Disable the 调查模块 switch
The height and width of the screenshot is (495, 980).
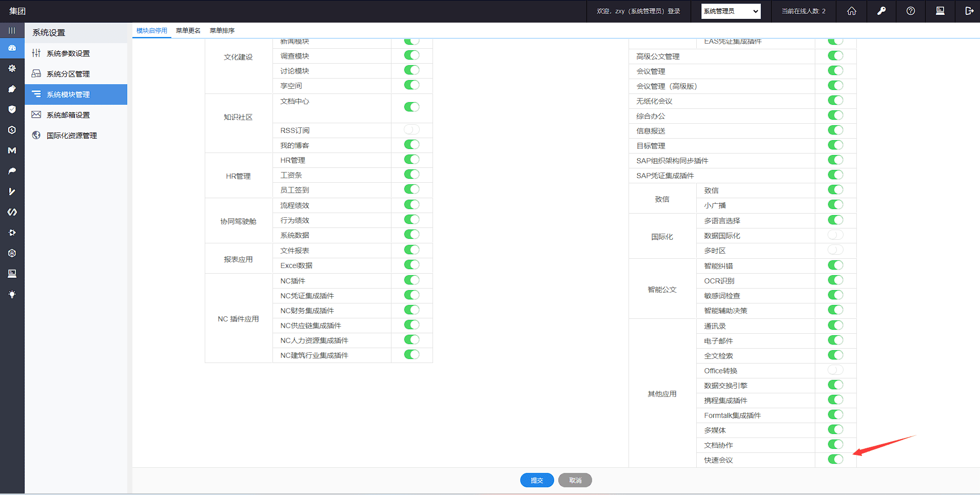[411, 55]
